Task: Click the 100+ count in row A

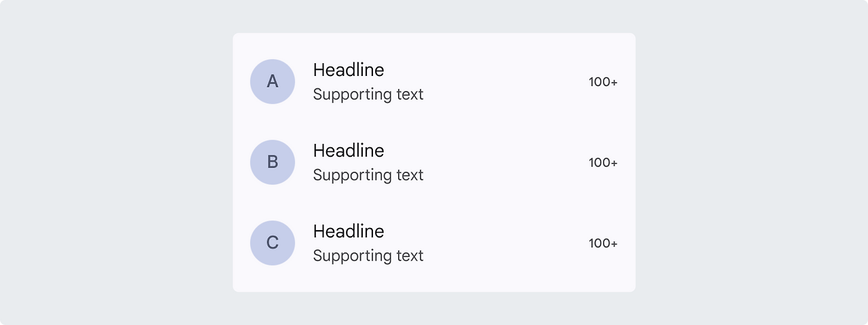Action: click(603, 82)
